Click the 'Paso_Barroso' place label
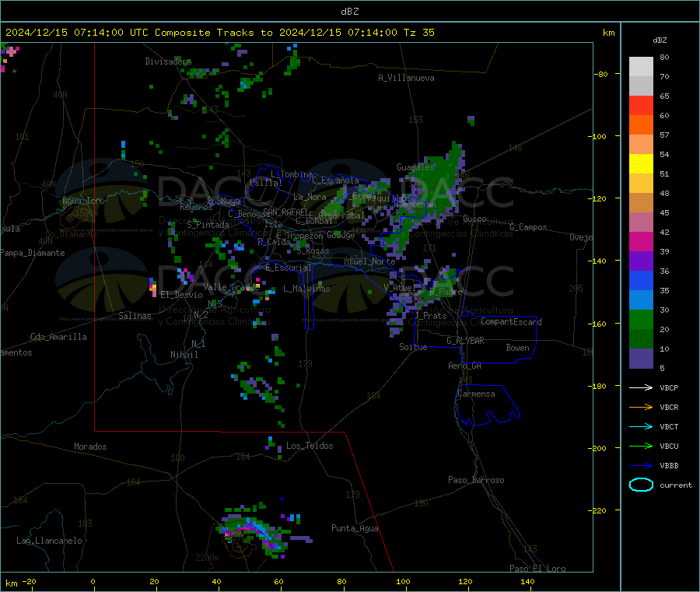Image resolution: width=700 pixels, height=592 pixels. 476,480
